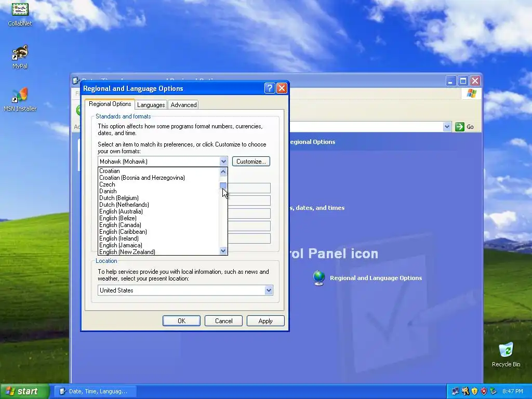This screenshot has height=399, width=532.
Task: Click the Safely Remove Hardware tray icon
Action: 493,391
